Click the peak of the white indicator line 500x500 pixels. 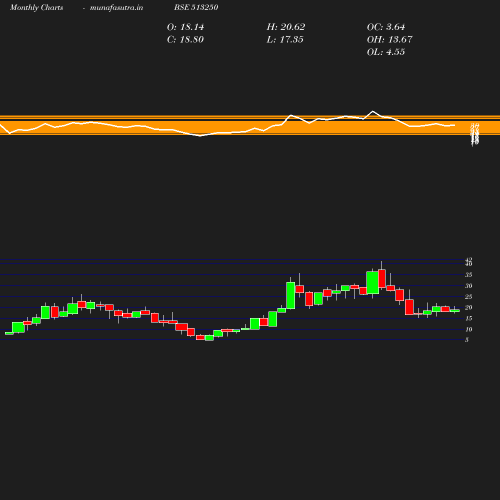[373, 111]
